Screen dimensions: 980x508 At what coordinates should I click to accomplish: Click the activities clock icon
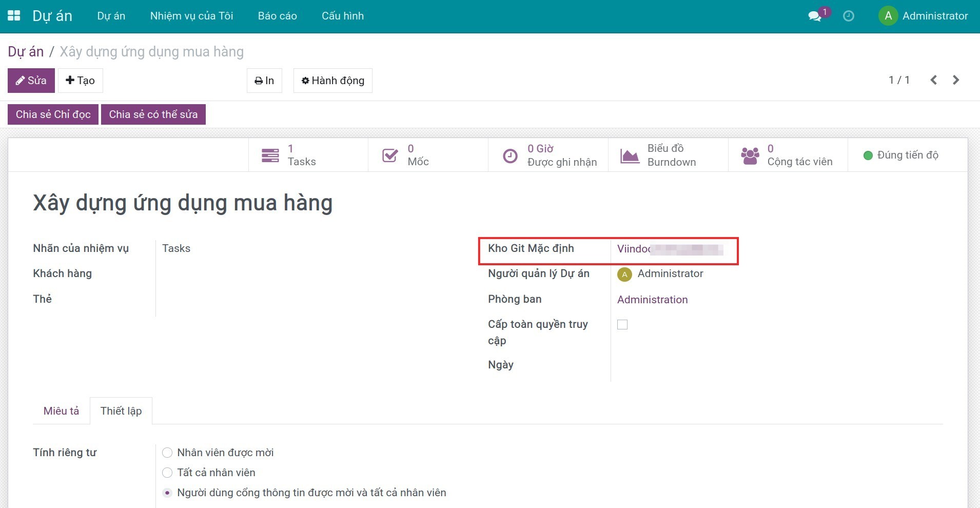point(849,16)
